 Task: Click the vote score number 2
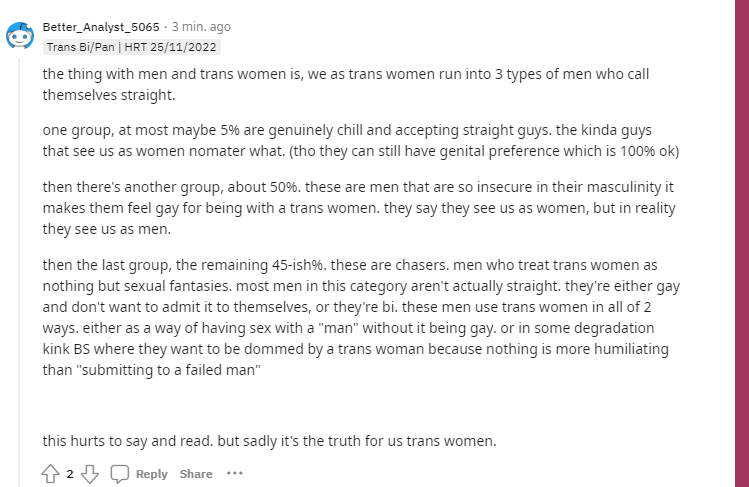70,474
